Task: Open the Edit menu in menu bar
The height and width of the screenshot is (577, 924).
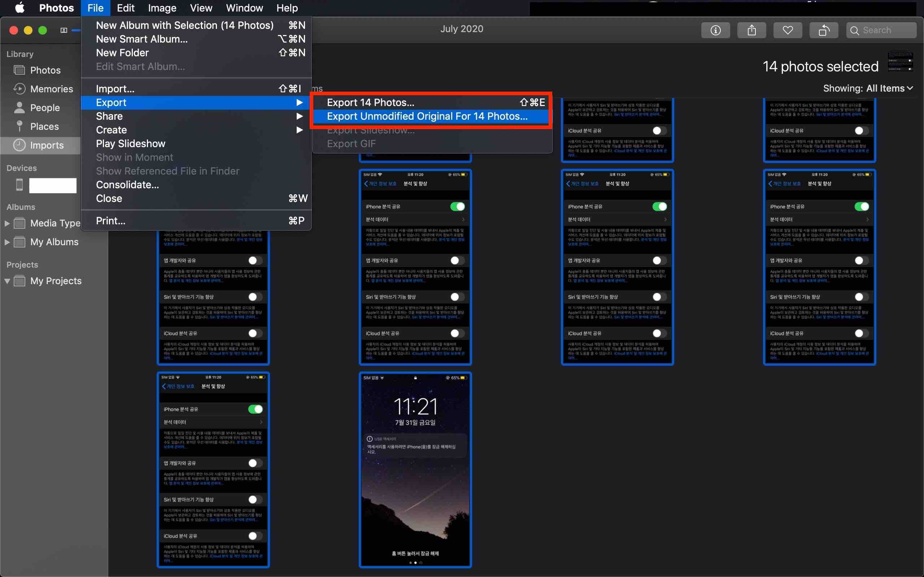Action: click(125, 8)
